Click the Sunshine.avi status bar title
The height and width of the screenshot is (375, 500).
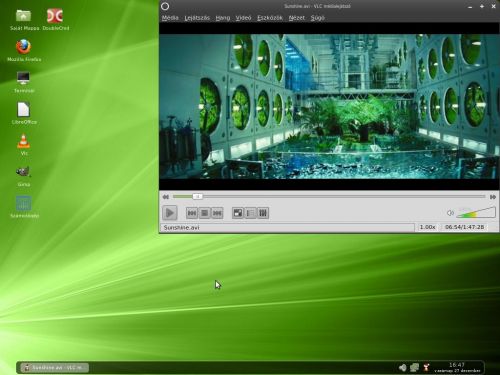click(181, 227)
